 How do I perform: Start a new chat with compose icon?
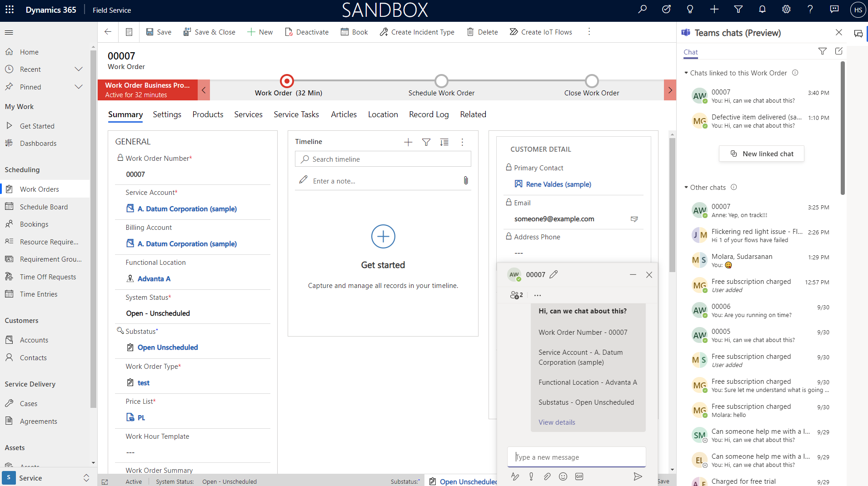click(x=839, y=51)
